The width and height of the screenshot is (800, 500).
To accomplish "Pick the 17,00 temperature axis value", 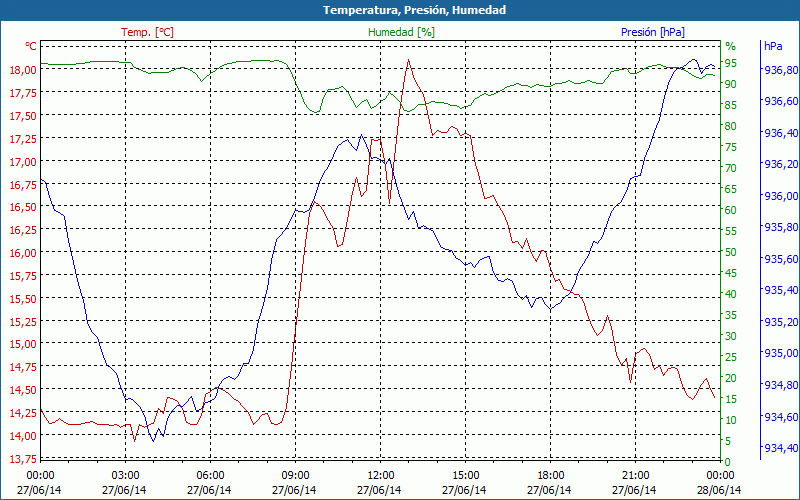I will coord(23,162).
